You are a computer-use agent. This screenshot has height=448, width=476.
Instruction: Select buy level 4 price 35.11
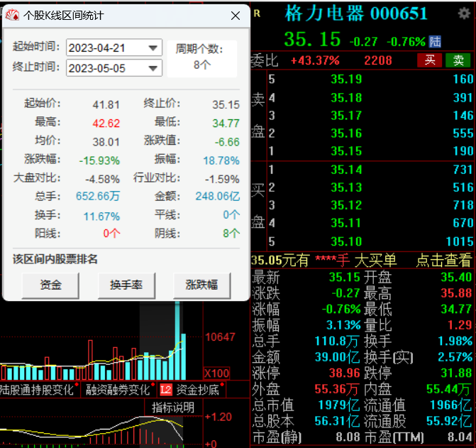[346, 223]
